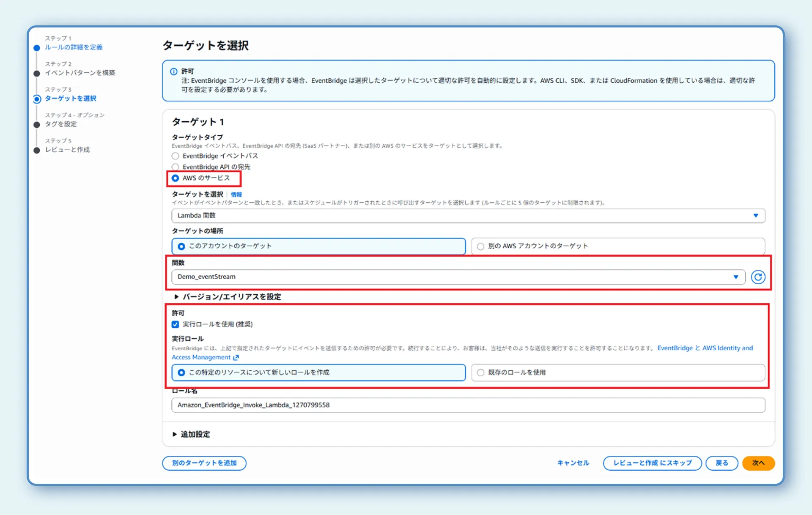The height and width of the screenshot is (515, 812).
Task: Choose the AWS のサービス target type
Action: tap(176, 178)
